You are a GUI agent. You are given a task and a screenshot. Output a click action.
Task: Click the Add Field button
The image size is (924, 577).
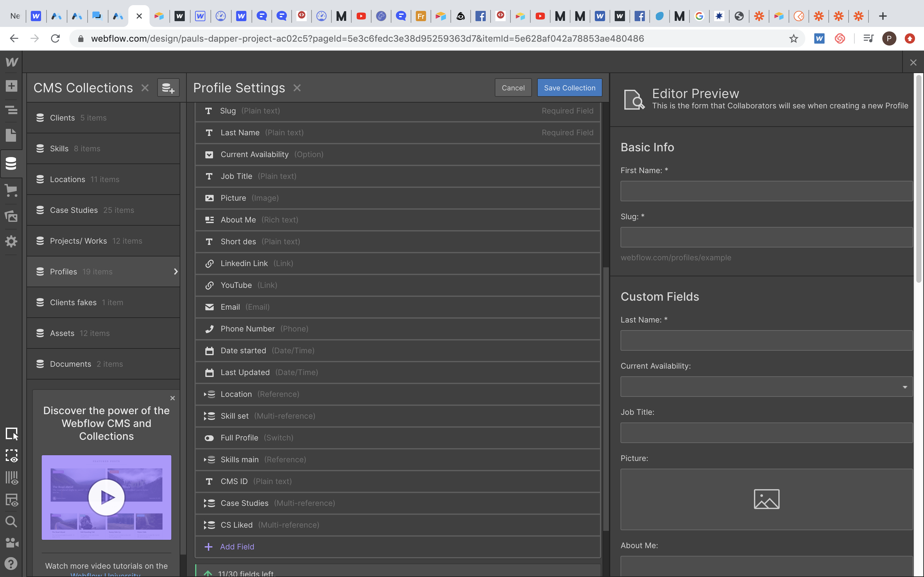(237, 546)
